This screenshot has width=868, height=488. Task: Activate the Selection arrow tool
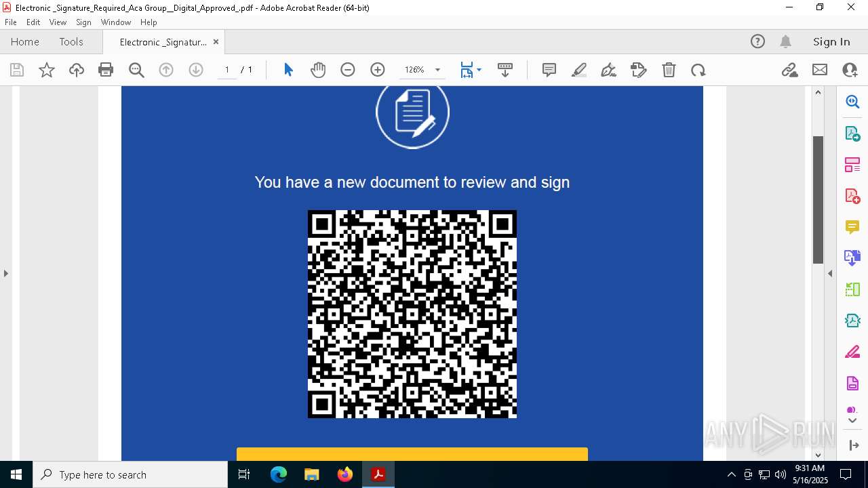[x=288, y=70]
